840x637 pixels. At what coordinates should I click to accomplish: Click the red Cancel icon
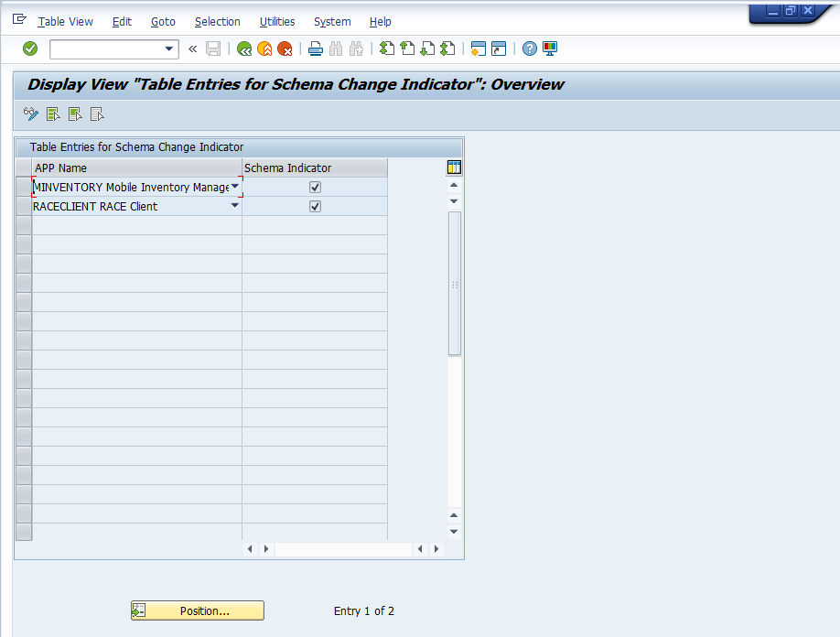click(285, 49)
